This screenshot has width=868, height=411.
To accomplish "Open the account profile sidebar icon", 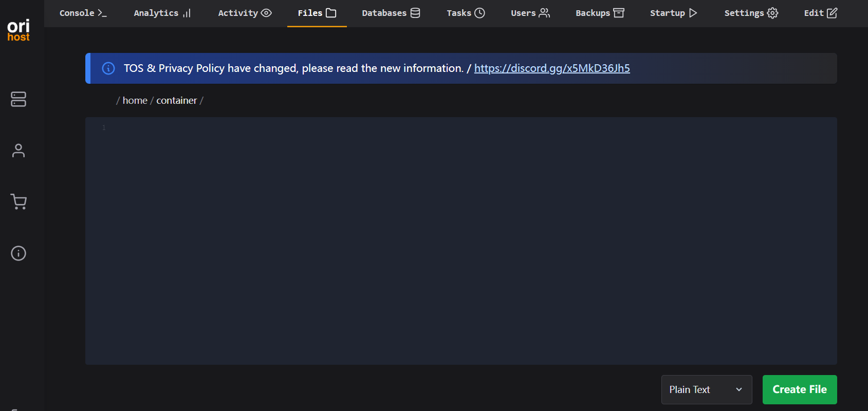I will (19, 151).
